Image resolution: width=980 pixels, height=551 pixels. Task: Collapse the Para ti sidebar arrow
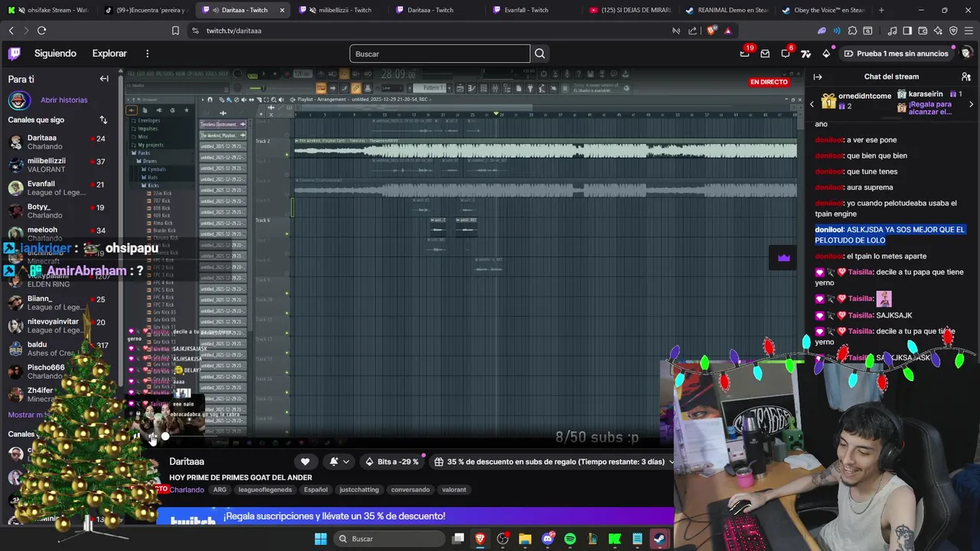pos(104,79)
